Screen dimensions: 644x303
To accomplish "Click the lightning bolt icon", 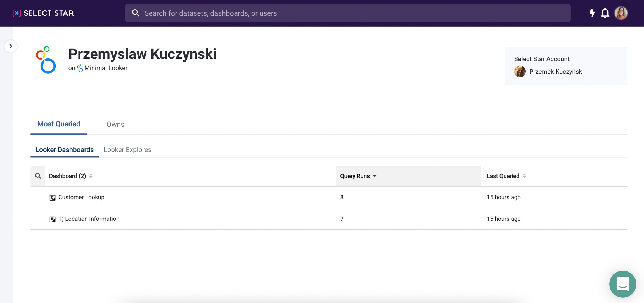I will pos(592,13).
